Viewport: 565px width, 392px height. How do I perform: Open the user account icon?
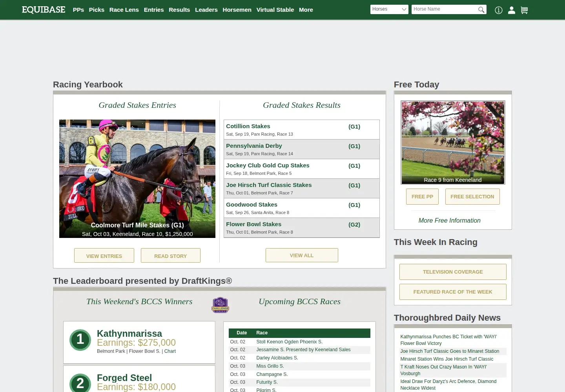pos(512,10)
